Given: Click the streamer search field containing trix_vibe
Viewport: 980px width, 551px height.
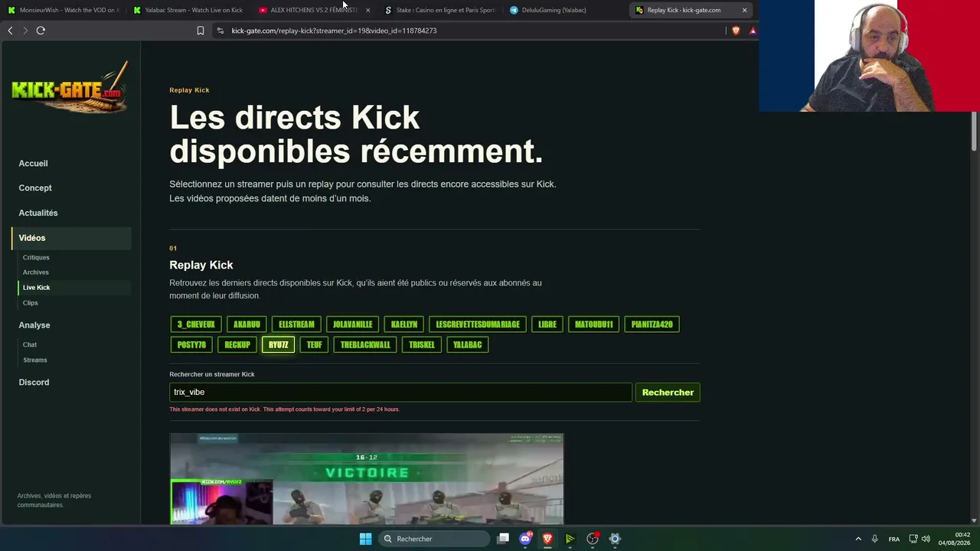Looking at the screenshot, I should 400,392.
